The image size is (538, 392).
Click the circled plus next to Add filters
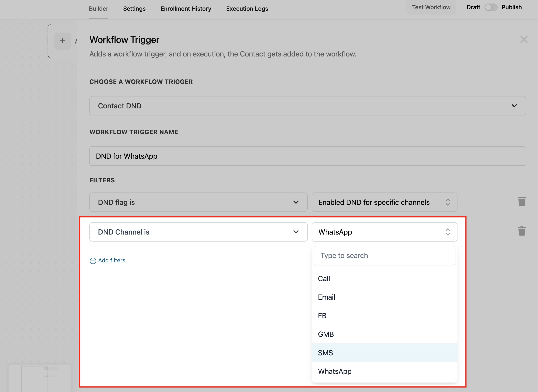(x=93, y=261)
